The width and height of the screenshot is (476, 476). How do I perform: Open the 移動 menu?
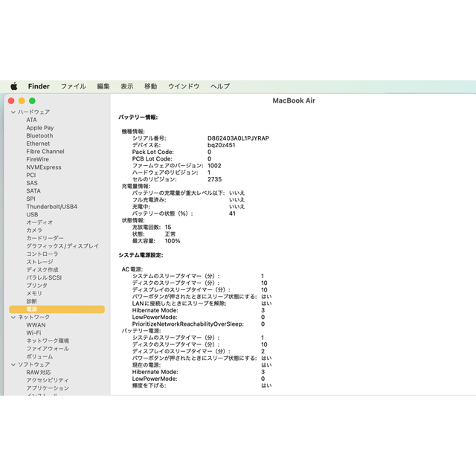point(150,86)
